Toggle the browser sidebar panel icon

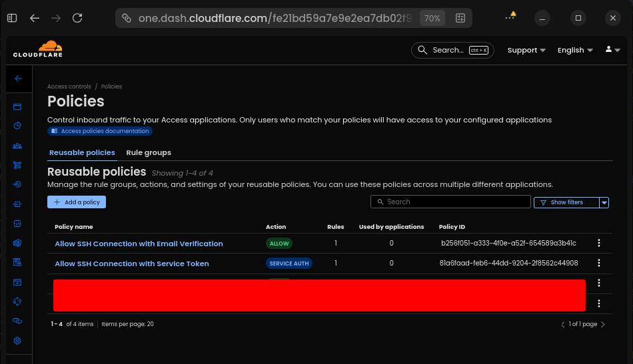tap(12, 18)
